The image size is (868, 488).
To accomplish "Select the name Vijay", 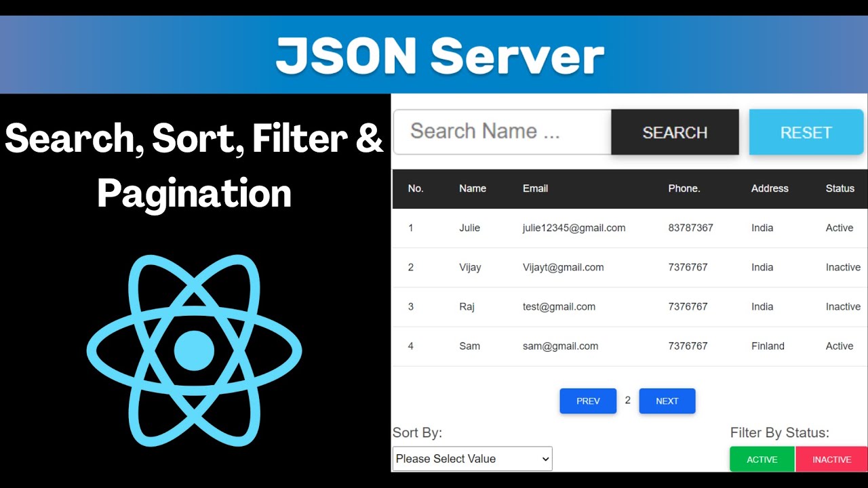I will (470, 267).
